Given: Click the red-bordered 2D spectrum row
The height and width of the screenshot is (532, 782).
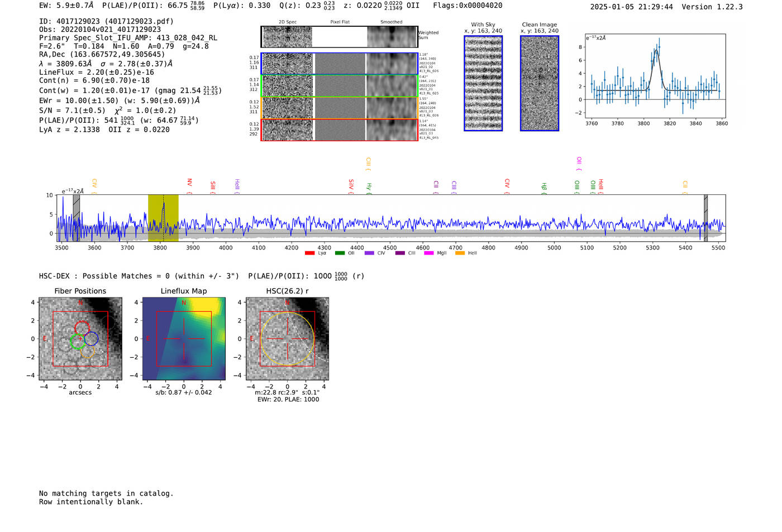Looking at the screenshot, I should 339,130.
